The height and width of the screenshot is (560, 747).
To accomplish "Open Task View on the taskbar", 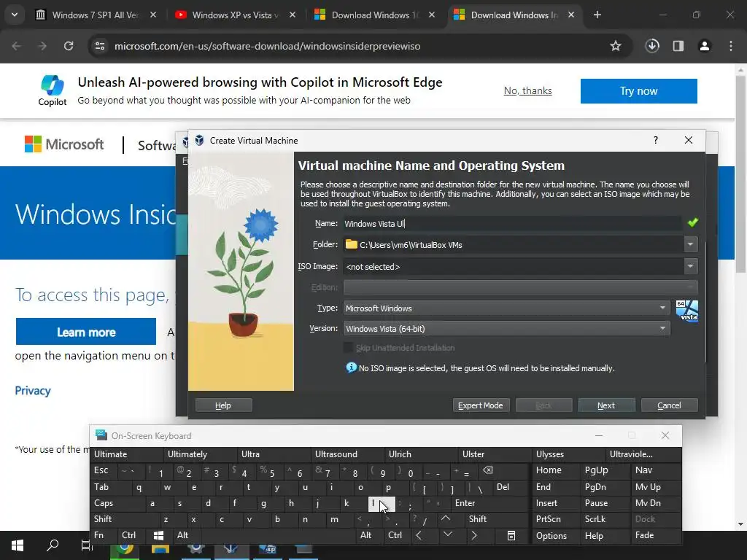I will (x=87, y=545).
